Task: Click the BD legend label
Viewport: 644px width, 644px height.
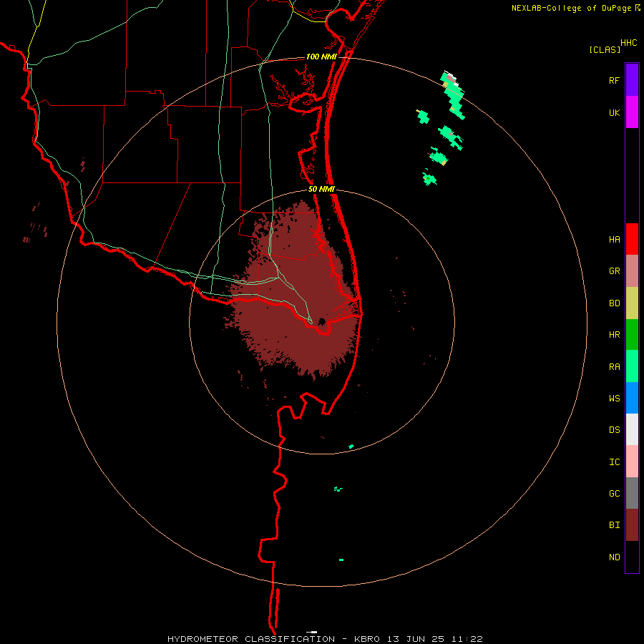Action: click(615, 303)
